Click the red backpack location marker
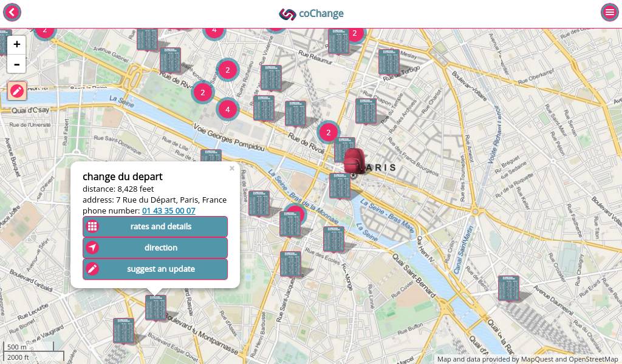622x364 pixels. [x=354, y=161]
